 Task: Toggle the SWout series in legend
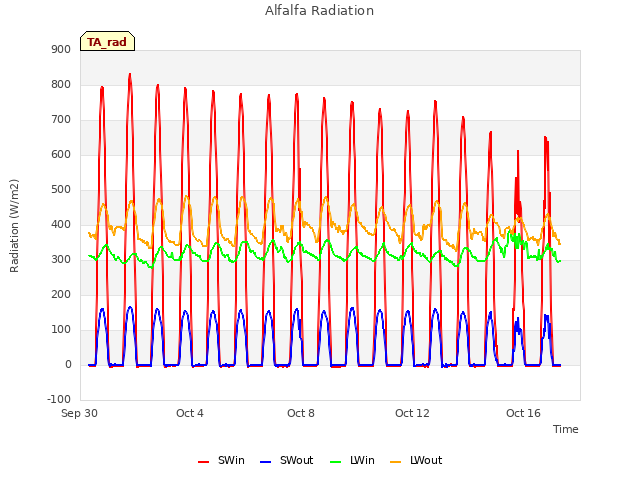click(x=286, y=460)
